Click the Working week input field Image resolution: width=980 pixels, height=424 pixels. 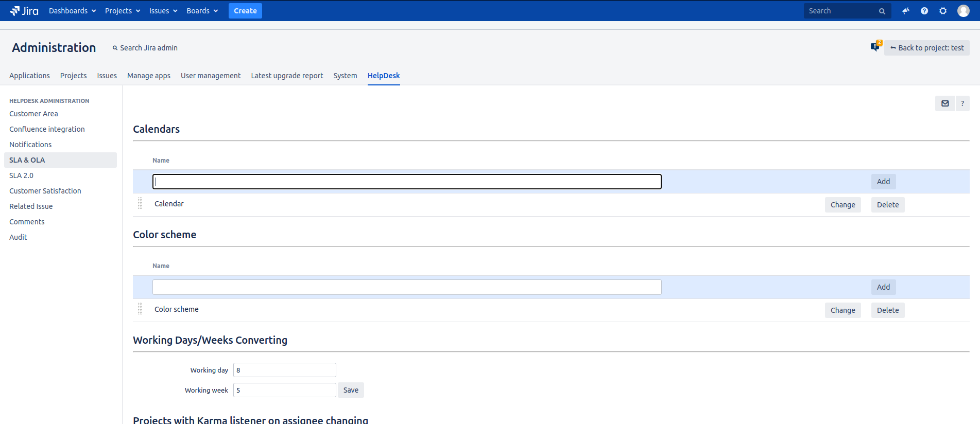285,390
